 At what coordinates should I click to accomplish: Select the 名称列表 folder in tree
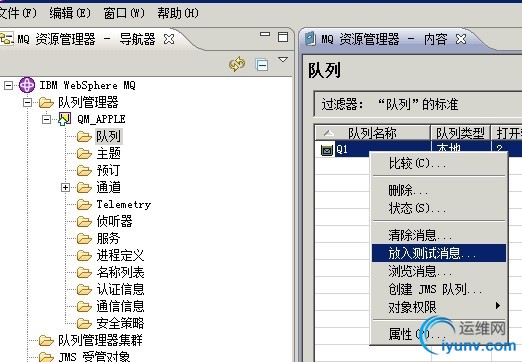pos(120,272)
